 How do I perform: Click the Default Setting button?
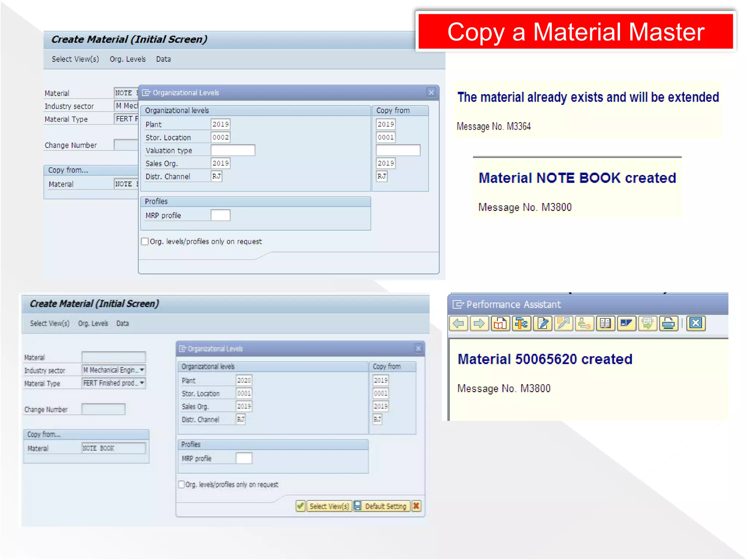(x=382, y=506)
